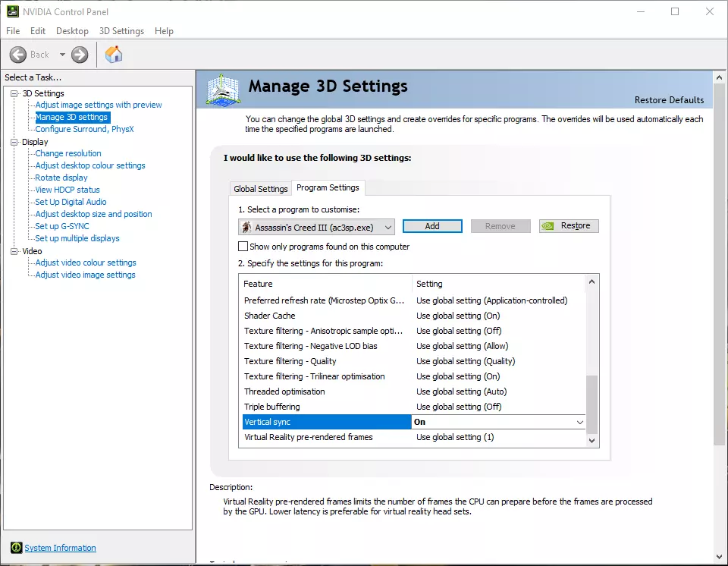
Task: Click the Home icon in toolbar
Action: (113, 55)
